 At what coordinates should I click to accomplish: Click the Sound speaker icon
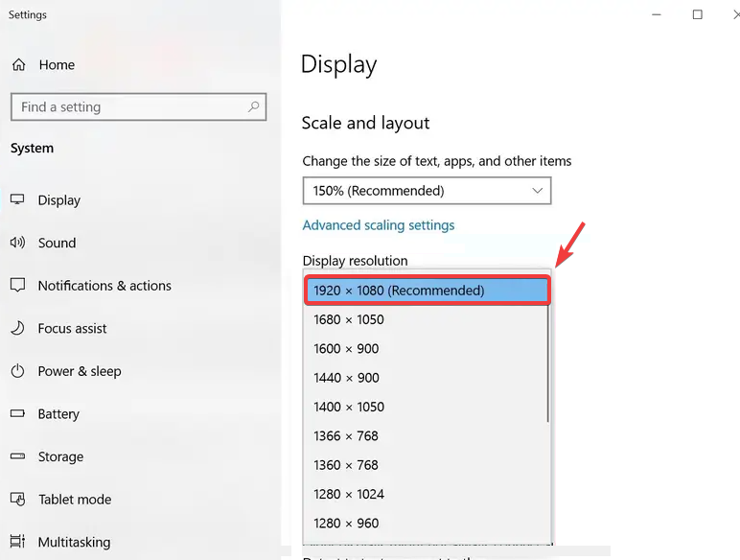pos(17,243)
